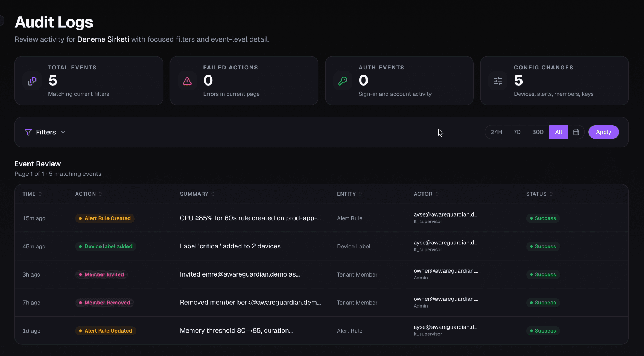This screenshot has height=356, width=644.
Task: Click the owner actor in 3h ago row
Action: (x=446, y=271)
